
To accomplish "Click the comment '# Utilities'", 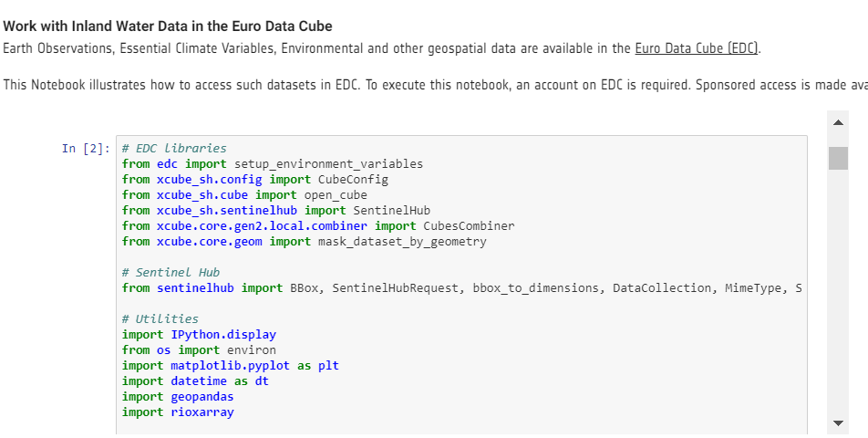I will pos(160,319).
